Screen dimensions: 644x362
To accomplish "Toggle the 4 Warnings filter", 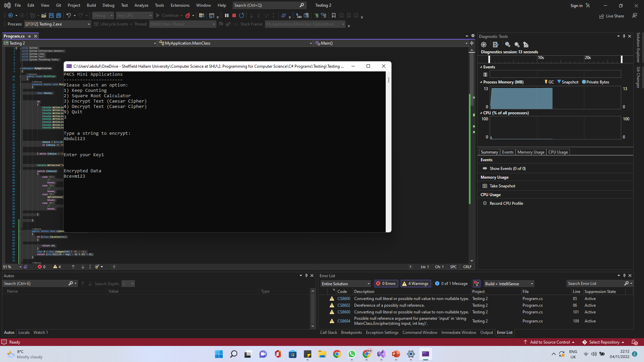I will click(x=415, y=284).
